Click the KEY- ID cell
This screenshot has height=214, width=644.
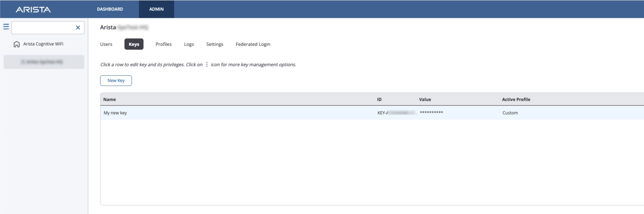[397, 113]
